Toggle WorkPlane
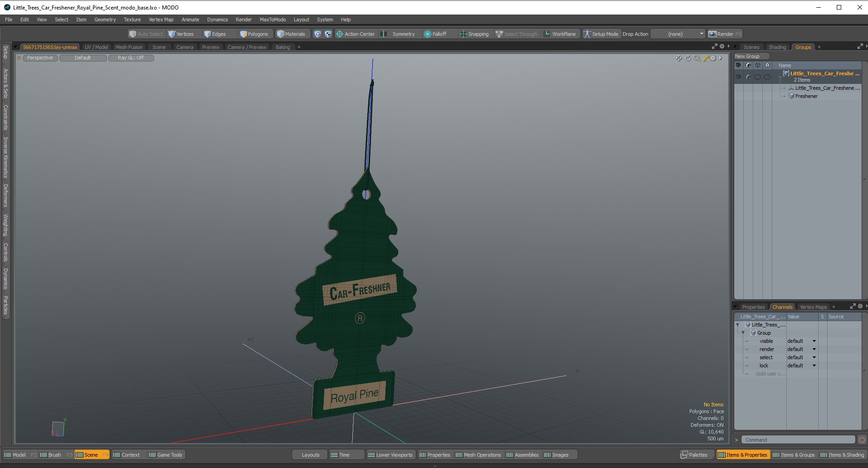Viewport: 868px width, 468px height. click(560, 34)
